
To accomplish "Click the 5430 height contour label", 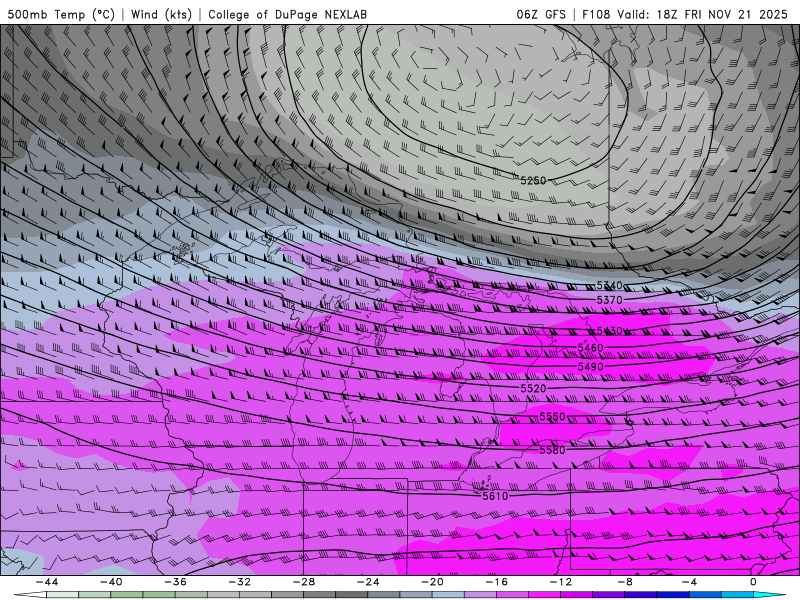I will (x=610, y=331).
